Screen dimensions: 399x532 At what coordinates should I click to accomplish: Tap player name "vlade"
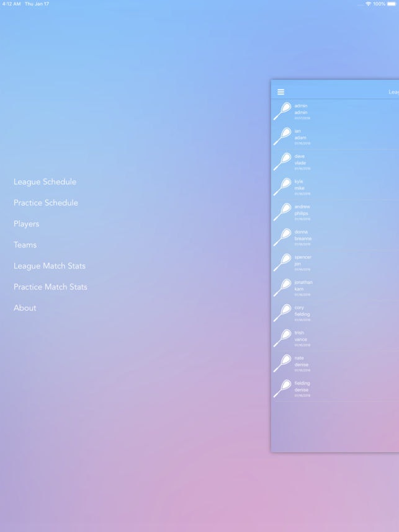point(300,163)
